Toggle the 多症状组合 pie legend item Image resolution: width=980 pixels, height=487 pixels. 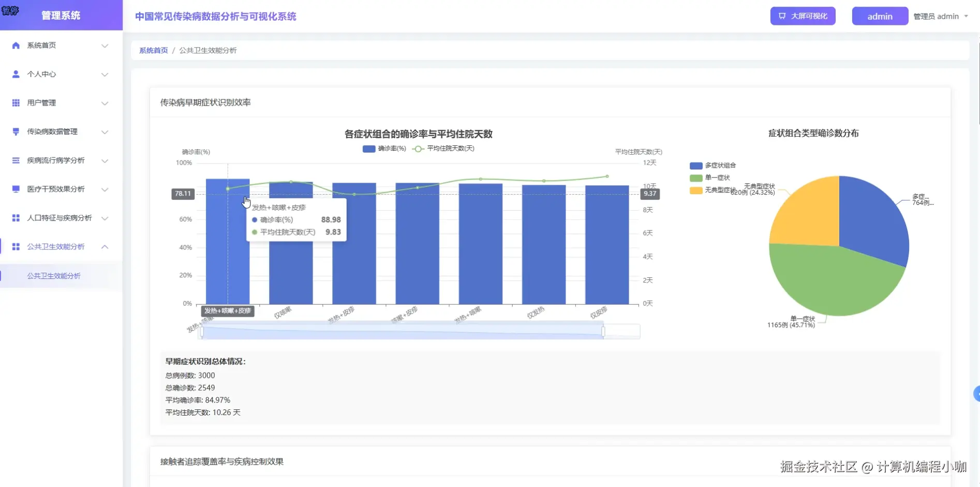coord(713,166)
